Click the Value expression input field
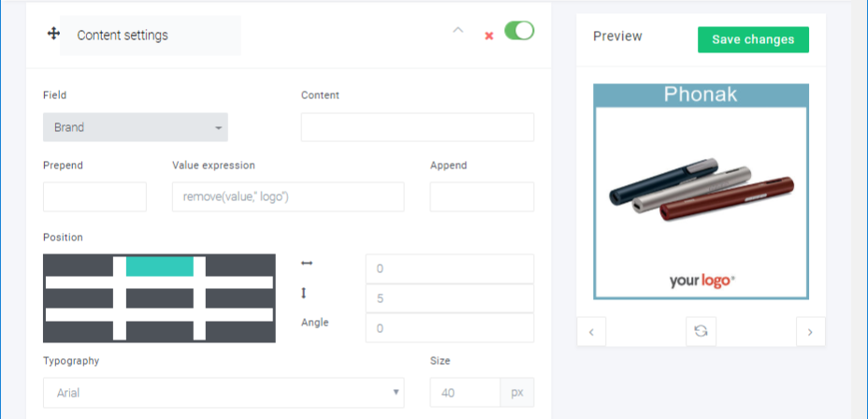Viewport: 868px width, 419px height. pyautogui.click(x=288, y=196)
